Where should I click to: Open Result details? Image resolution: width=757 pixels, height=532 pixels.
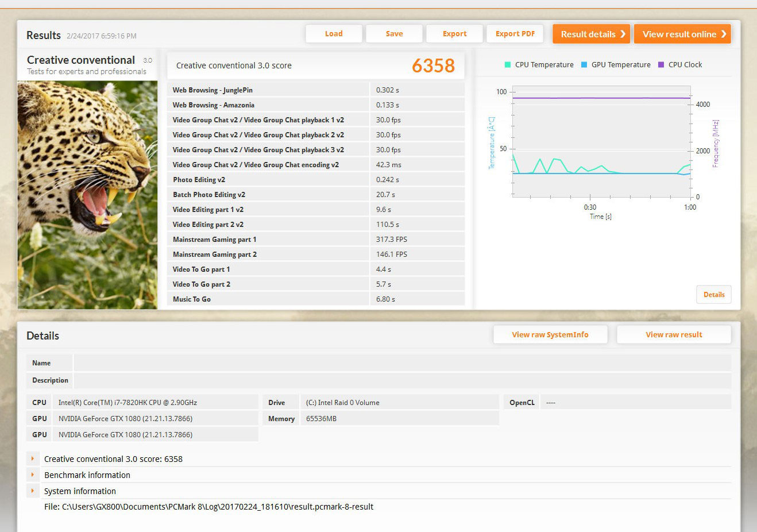tap(591, 34)
